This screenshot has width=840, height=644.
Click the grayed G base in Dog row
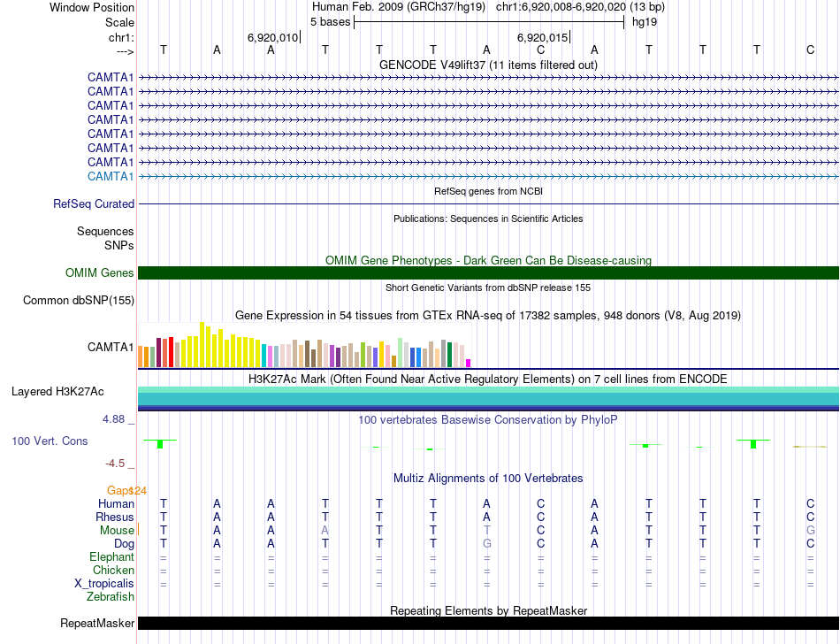pyautogui.click(x=486, y=543)
